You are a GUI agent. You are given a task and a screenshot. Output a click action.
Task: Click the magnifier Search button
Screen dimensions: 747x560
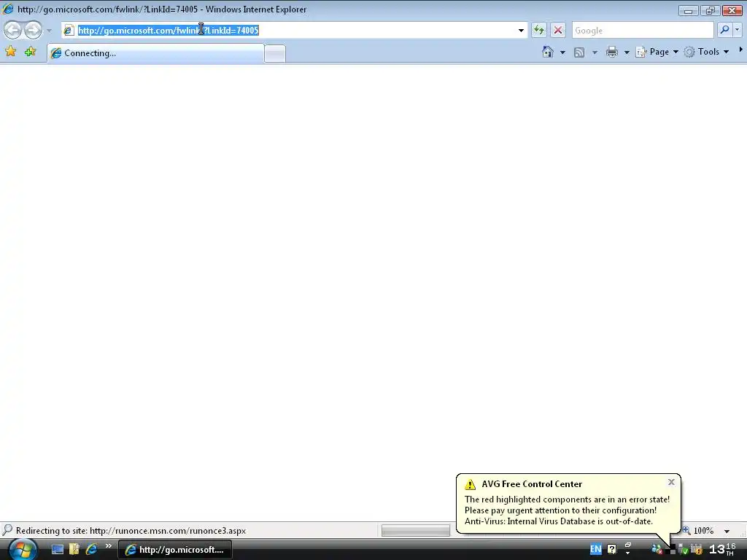[724, 30]
